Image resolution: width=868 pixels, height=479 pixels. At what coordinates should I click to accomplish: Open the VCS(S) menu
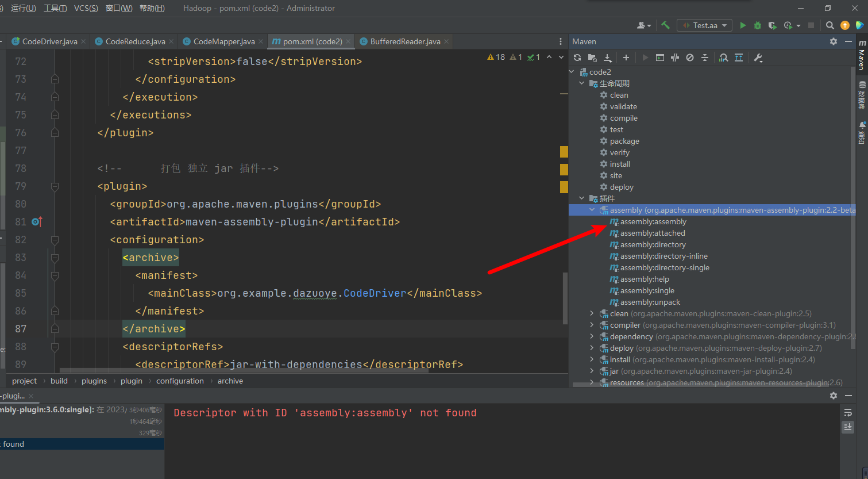click(86, 8)
